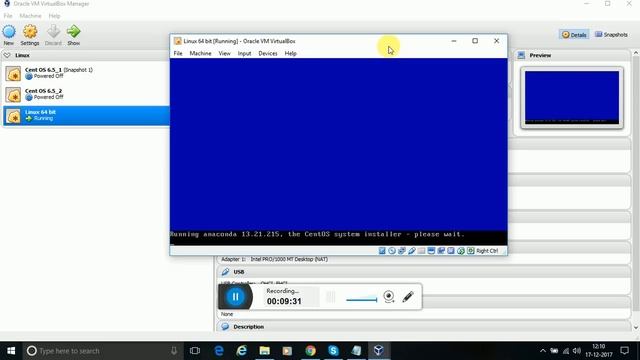Viewport: 640px width, 360px height.
Task: Open Devices menu in the VM window
Action: [268, 53]
